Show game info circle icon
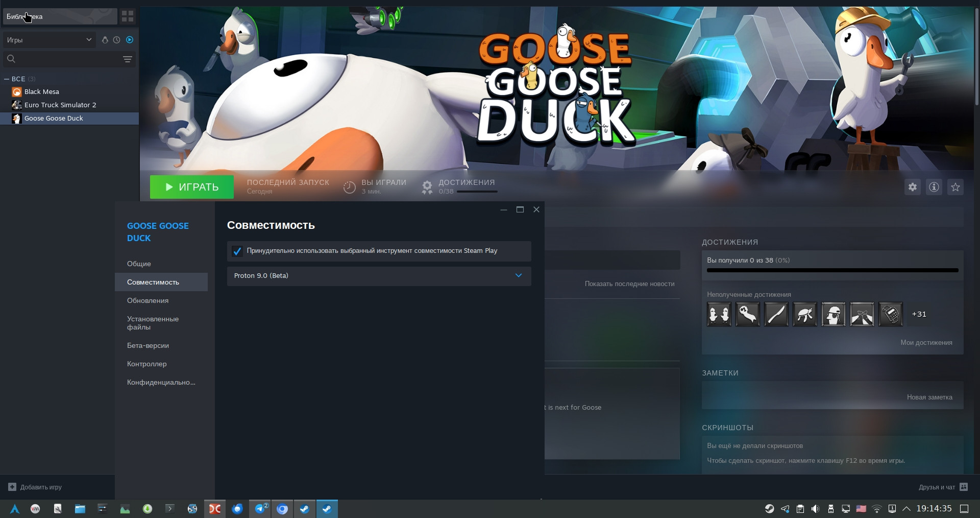 [934, 187]
